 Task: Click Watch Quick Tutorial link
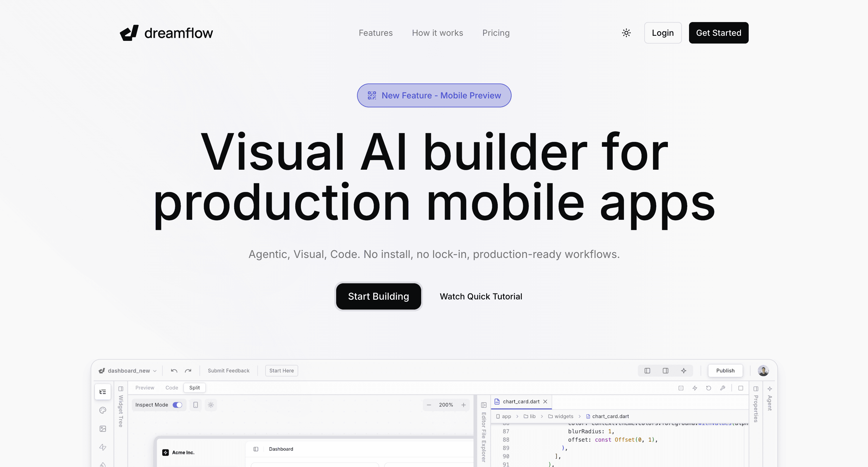tap(481, 296)
